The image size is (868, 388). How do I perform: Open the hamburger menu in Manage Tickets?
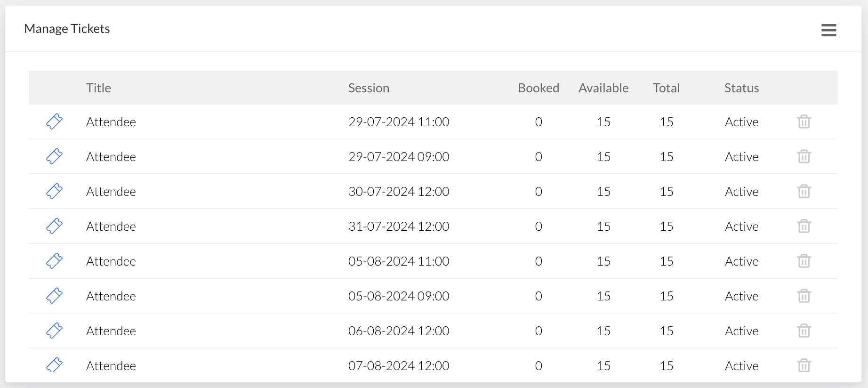click(828, 30)
